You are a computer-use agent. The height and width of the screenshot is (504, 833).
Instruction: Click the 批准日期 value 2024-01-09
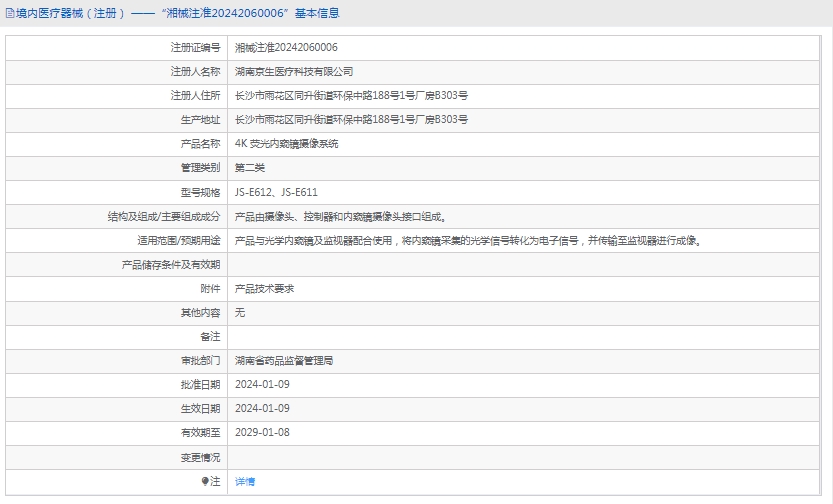262,384
